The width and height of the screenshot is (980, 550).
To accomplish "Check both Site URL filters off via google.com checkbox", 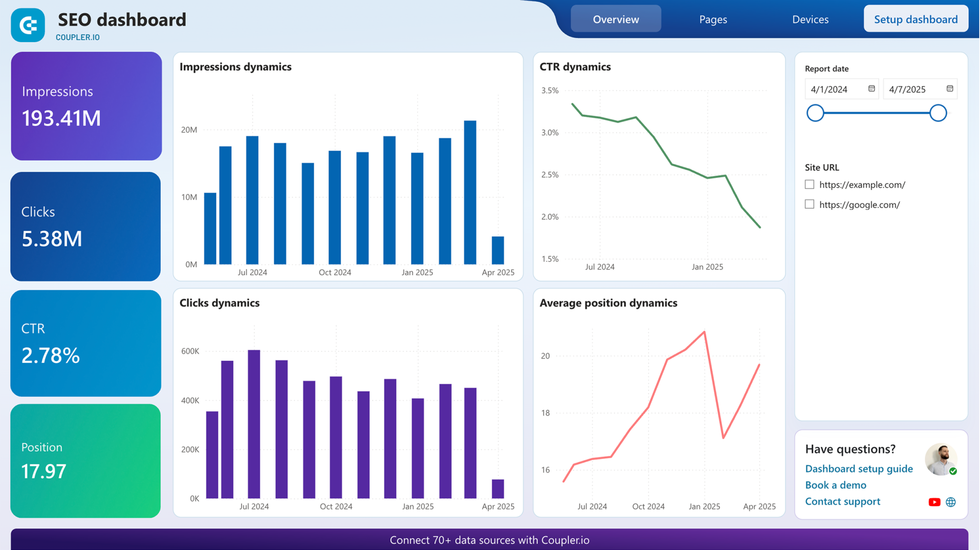I will 809,204.
